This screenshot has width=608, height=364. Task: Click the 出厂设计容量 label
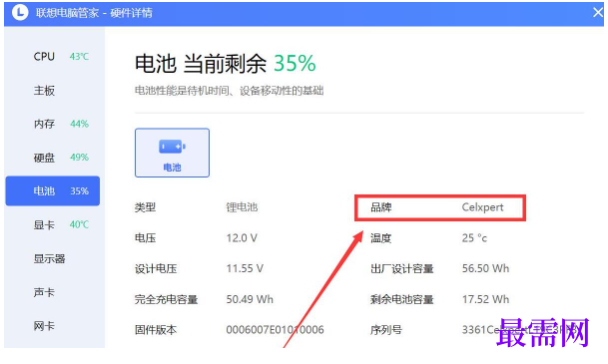point(402,268)
